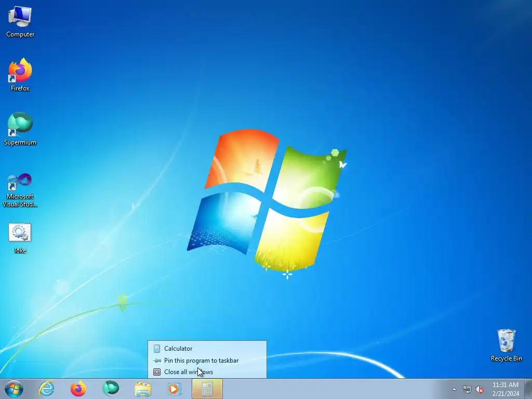Open the clock showing 11:31 AM
Viewport: 532px width, 399px height.
(506, 389)
